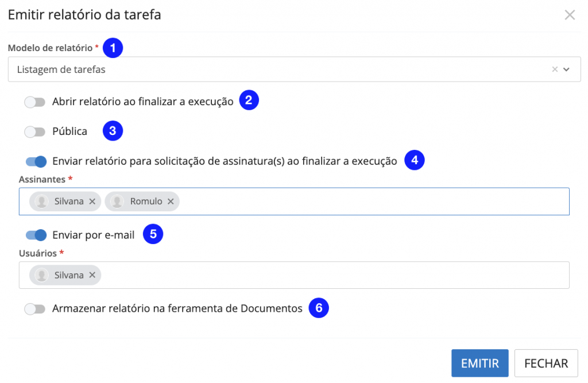Disable Enviar por e-mail toggle
This screenshot has height=383, width=588.
[36, 235]
